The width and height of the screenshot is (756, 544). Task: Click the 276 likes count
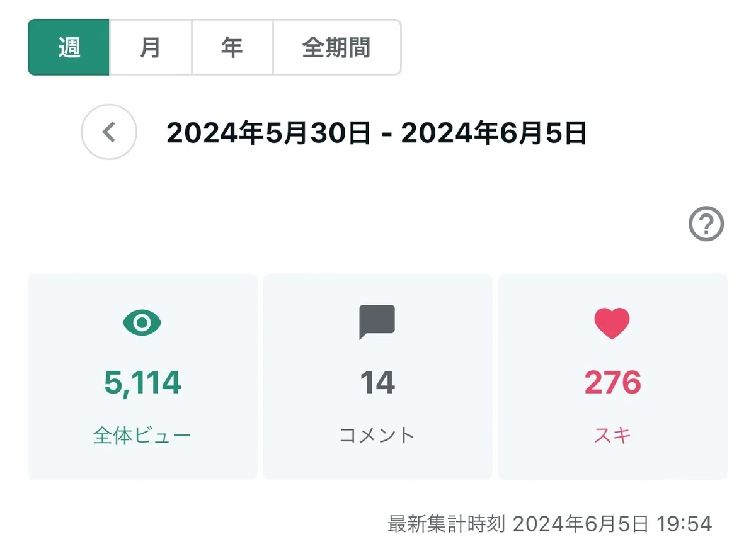pyautogui.click(x=612, y=382)
